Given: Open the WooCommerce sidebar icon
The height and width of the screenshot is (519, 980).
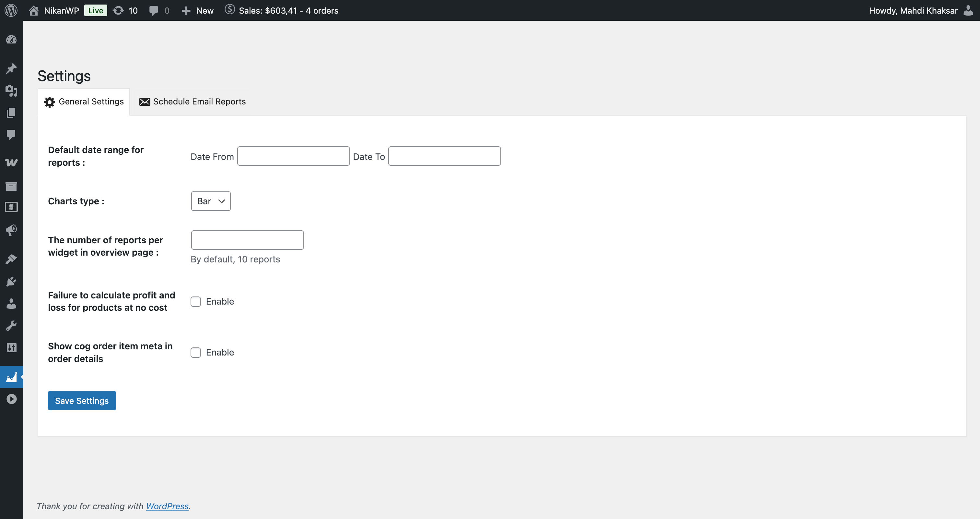Looking at the screenshot, I should pos(11,163).
